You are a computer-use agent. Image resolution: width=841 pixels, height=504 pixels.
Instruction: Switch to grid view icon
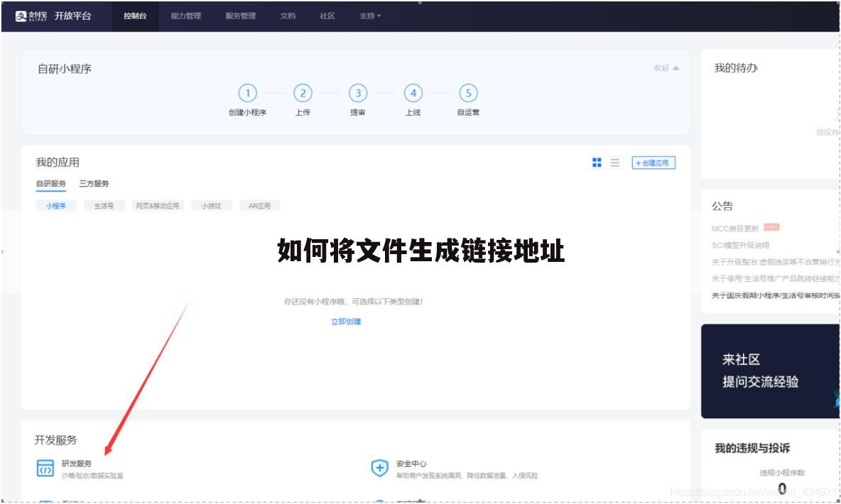(597, 163)
